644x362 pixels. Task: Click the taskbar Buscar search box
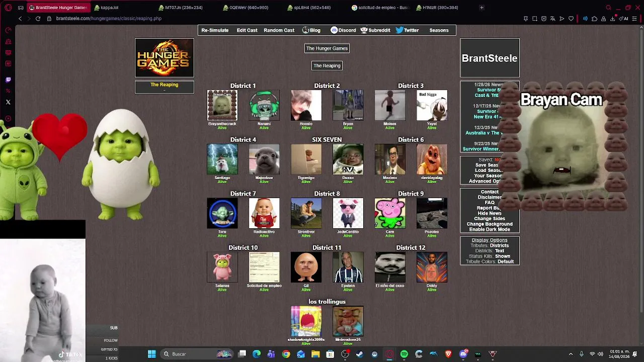(198, 354)
